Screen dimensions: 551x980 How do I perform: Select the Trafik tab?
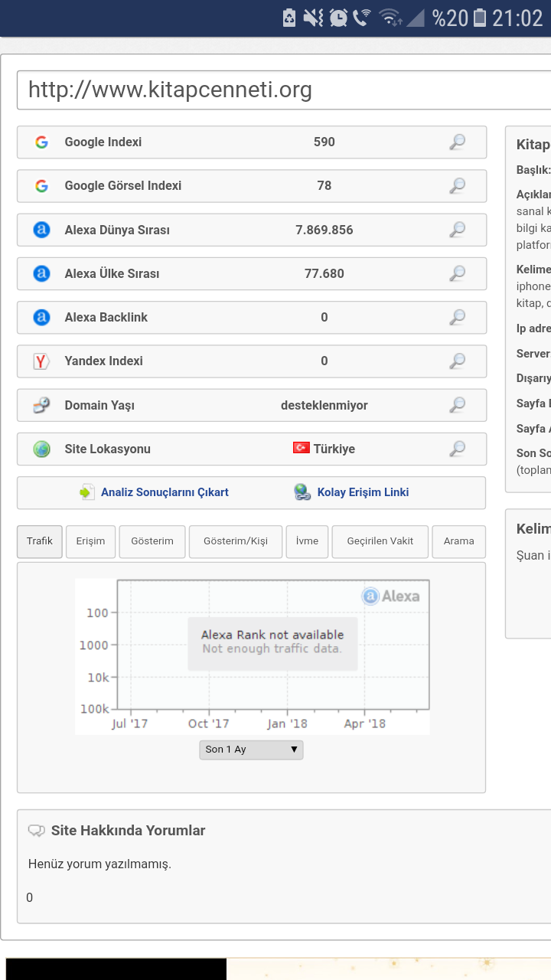(x=40, y=541)
